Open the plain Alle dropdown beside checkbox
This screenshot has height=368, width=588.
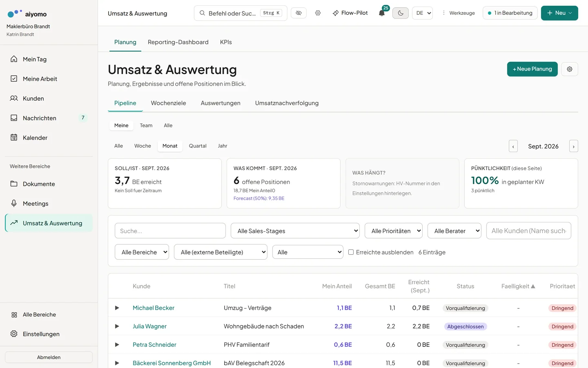point(308,252)
